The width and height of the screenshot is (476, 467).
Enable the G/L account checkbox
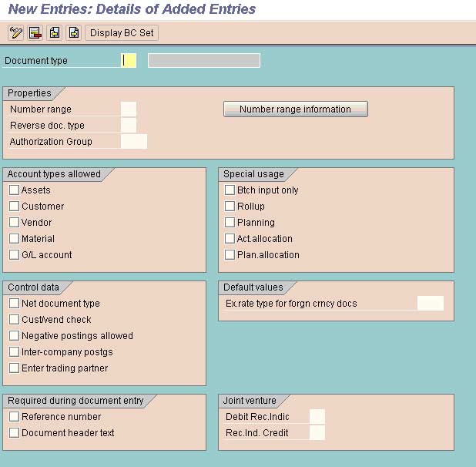(x=14, y=255)
